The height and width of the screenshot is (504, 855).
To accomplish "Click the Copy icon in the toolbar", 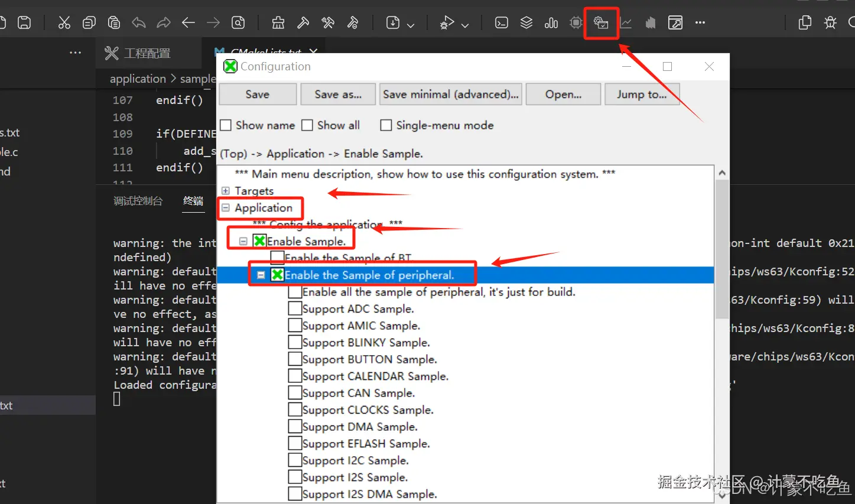I will click(89, 22).
